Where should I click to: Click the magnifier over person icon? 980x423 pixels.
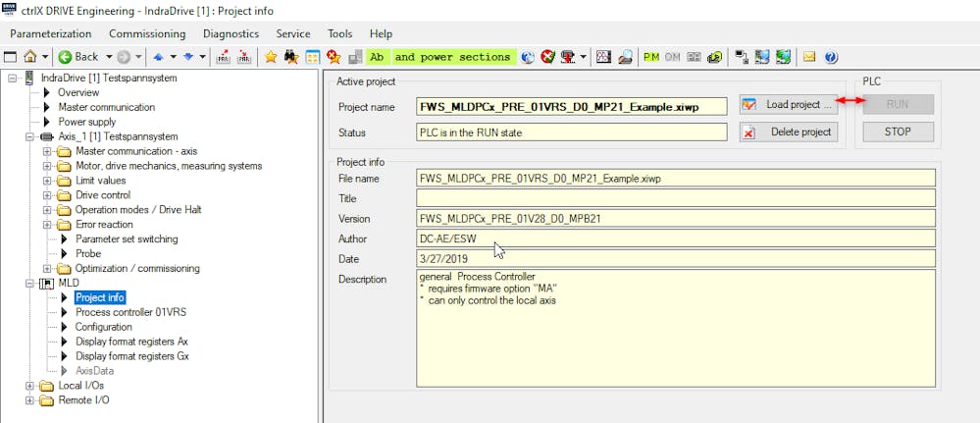625,57
